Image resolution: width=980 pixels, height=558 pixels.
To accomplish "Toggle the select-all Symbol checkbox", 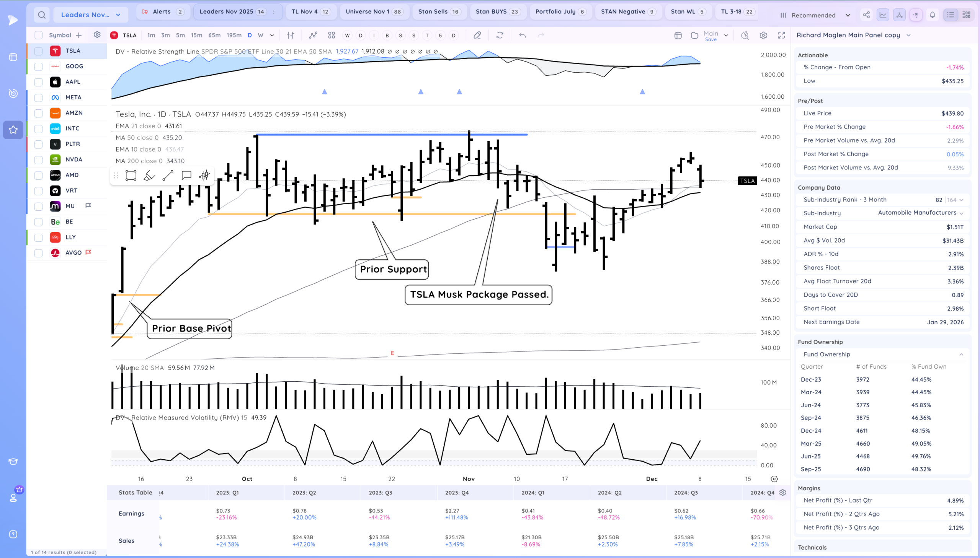I will (38, 35).
